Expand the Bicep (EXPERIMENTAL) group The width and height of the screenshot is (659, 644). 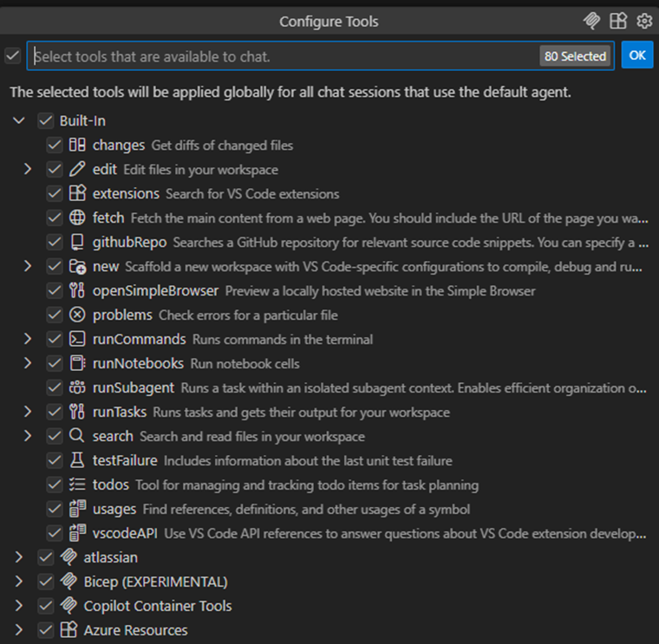(19, 582)
